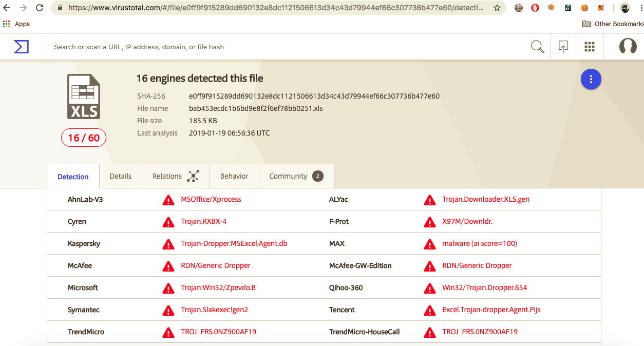644x346 pixels.
Task: Click Trojan.Downloader.XLS.gen result
Action: pos(486,199)
